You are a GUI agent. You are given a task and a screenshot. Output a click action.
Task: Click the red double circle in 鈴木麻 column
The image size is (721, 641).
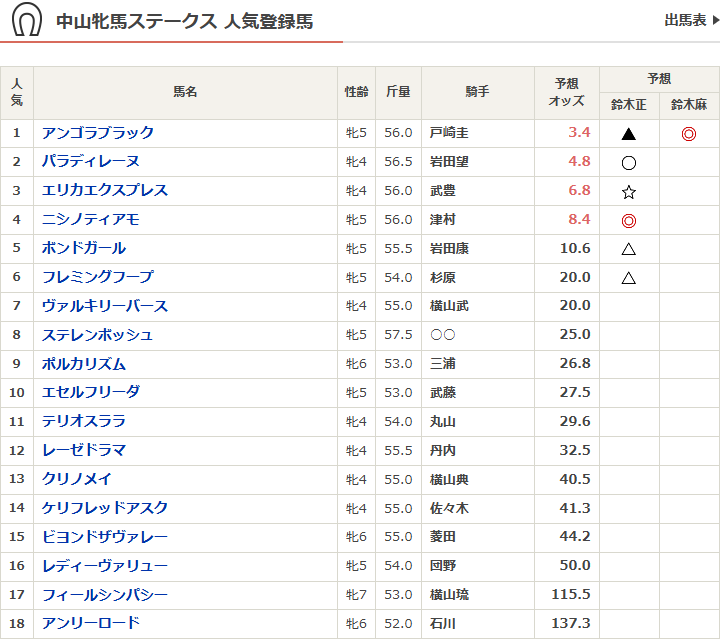[688, 134]
